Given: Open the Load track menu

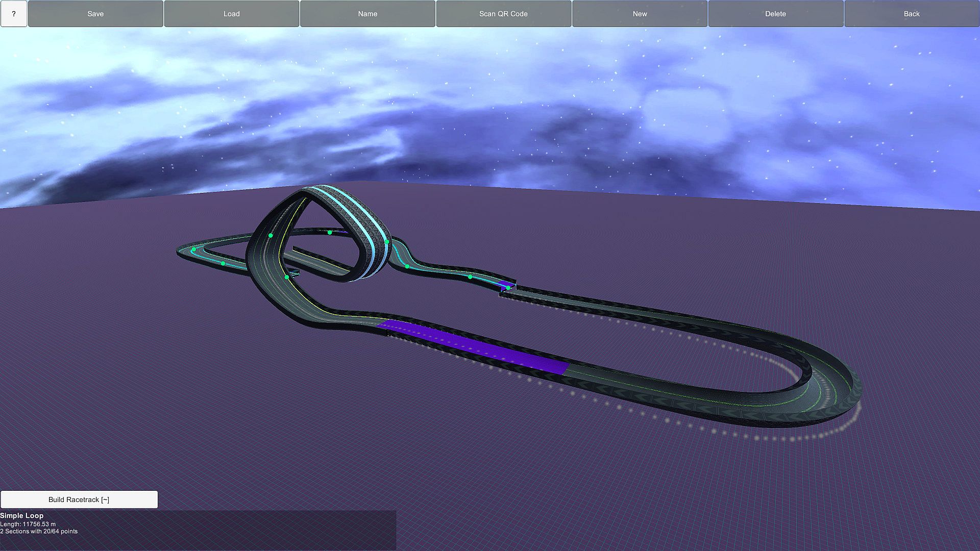Looking at the screenshot, I should 231,14.
